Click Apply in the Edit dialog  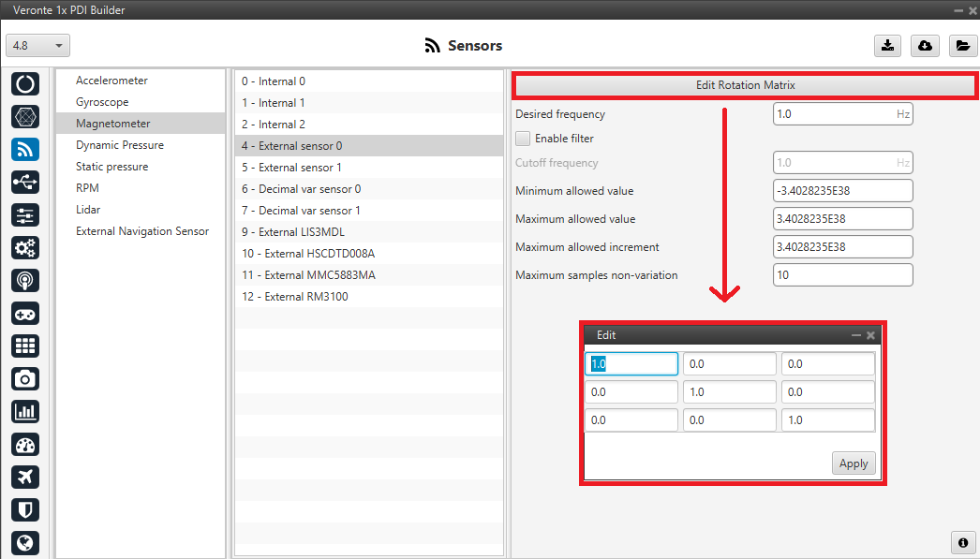pos(854,463)
